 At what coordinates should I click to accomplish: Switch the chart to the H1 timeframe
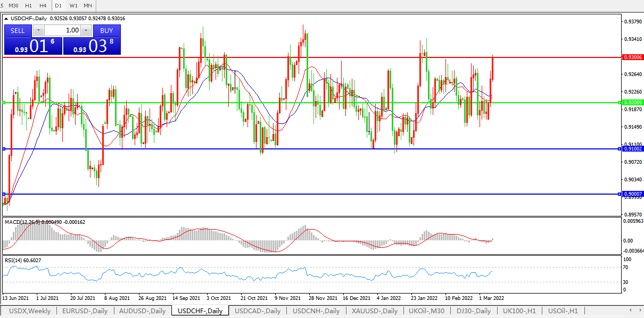[x=29, y=5]
